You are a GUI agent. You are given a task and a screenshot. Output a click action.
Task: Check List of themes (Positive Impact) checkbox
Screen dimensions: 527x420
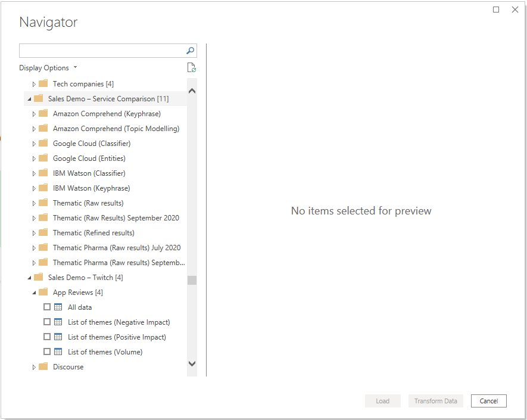coord(47,337)
